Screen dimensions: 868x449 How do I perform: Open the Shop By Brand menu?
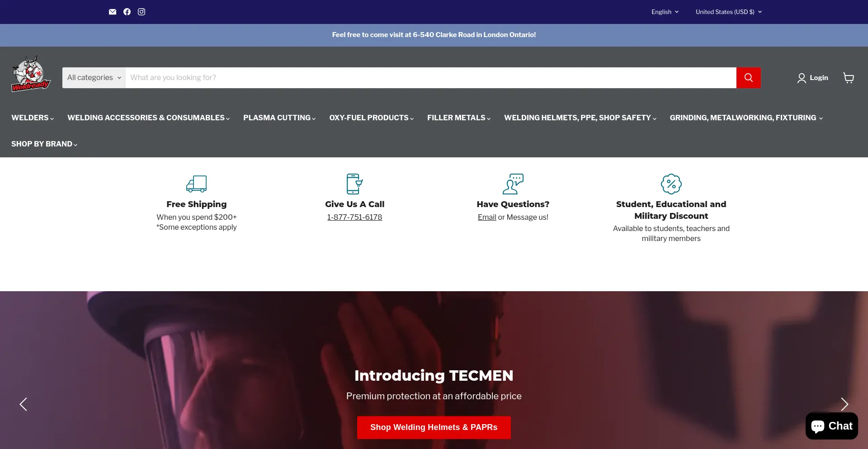click(x=44, y=144)
